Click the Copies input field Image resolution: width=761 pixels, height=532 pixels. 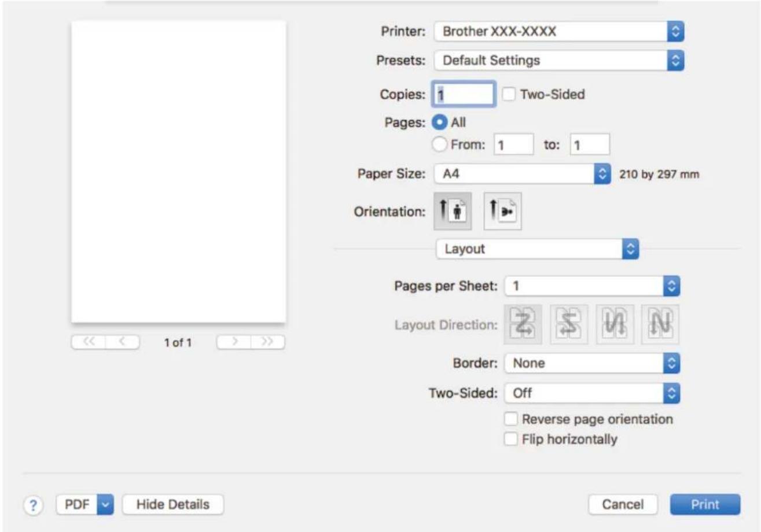[465, 95]
